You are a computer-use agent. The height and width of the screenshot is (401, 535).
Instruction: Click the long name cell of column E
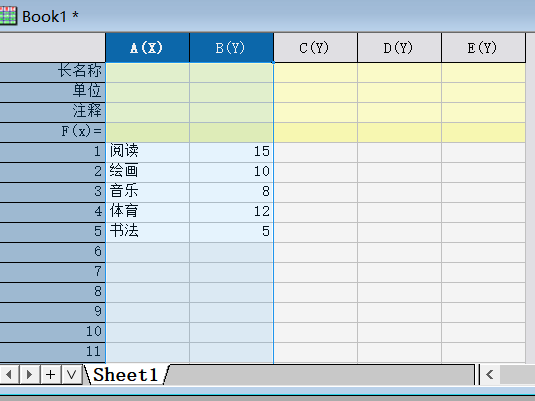tap(483, 72)
